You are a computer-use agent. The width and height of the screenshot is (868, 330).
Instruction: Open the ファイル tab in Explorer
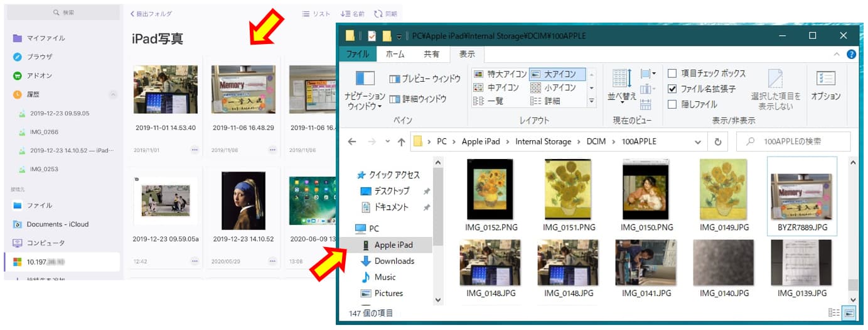coord(358,55)
